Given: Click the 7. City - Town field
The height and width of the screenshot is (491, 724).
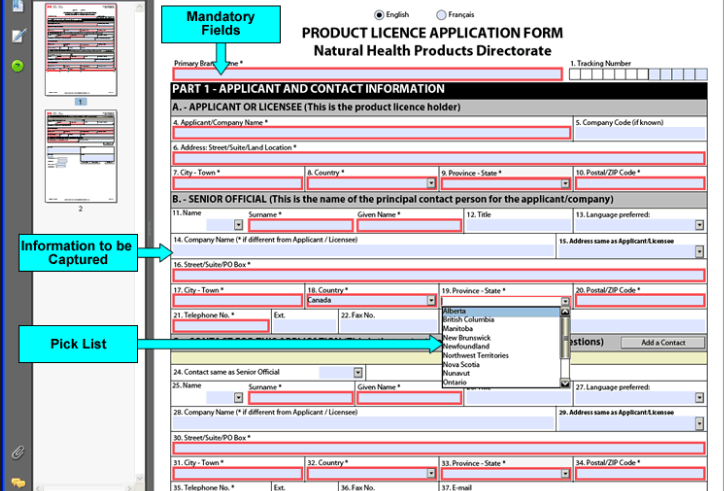Looking at the screenshot, I should point(238,183).
